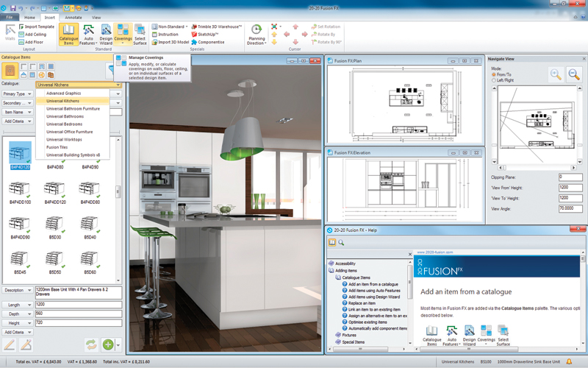
Task: Switch to the Home ribbon tab
Action: coord(29,17)
